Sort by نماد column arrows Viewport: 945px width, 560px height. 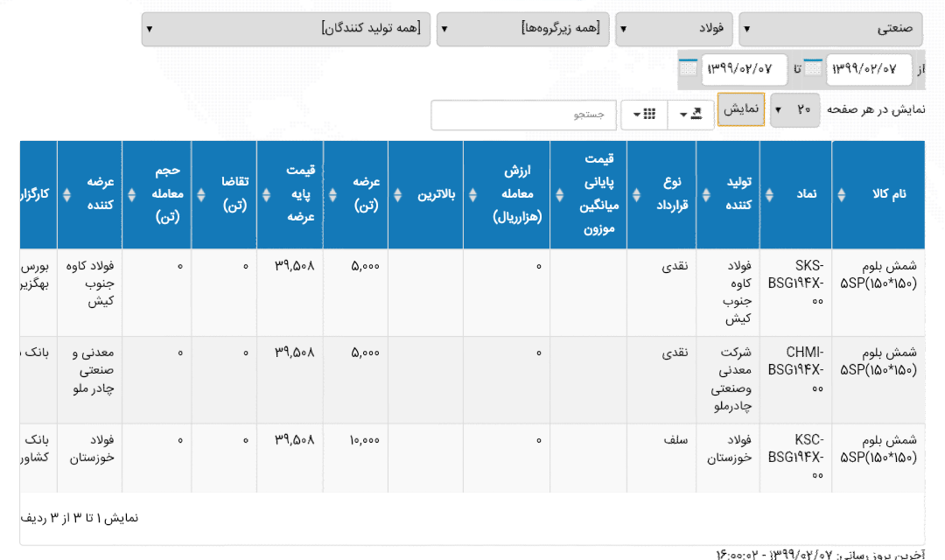click(x=769, y=195)
